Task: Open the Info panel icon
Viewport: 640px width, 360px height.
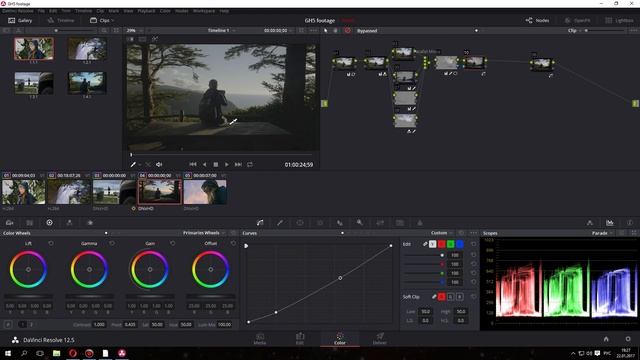Action: click(x=629, y=223)
